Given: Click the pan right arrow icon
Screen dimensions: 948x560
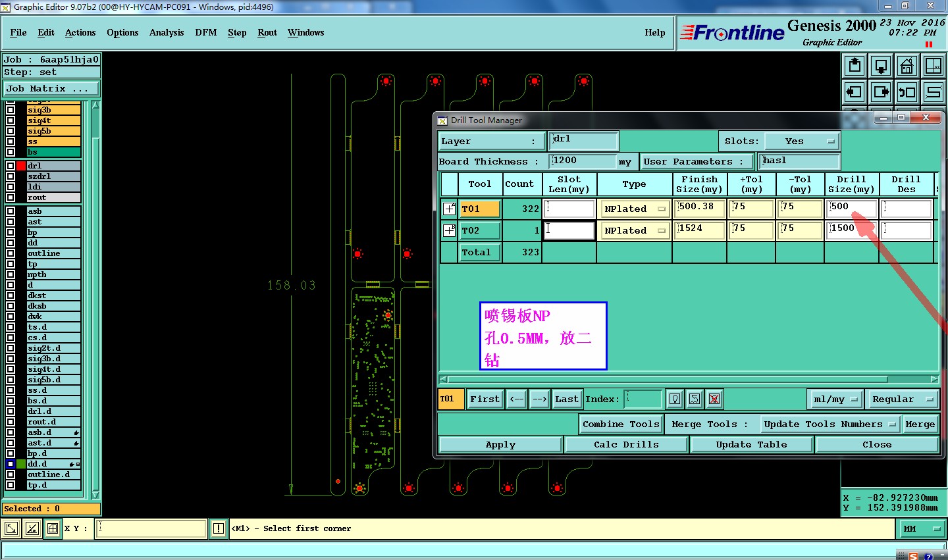Looking at the screenshot, I should pyautogui.click(x=881, y=92).
